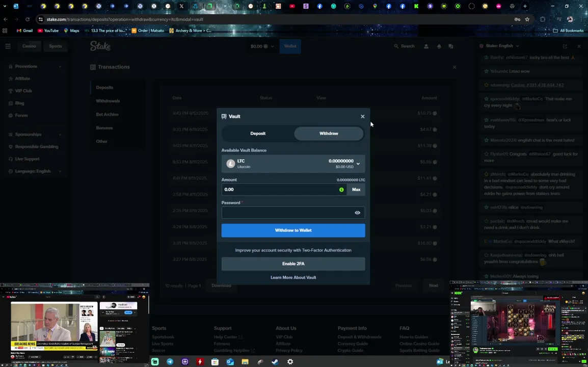The image size is (588, 367).
Task: Close the chat panel
Action: (579, 46)
